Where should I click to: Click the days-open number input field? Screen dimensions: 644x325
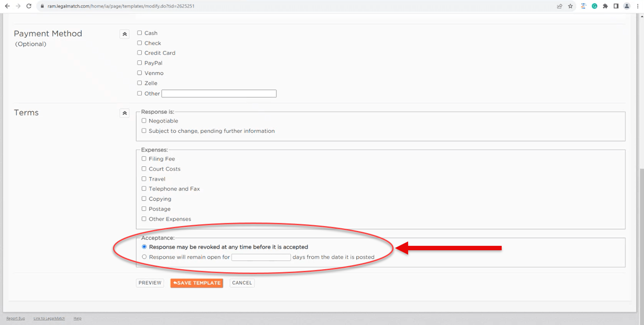point(261,257)
